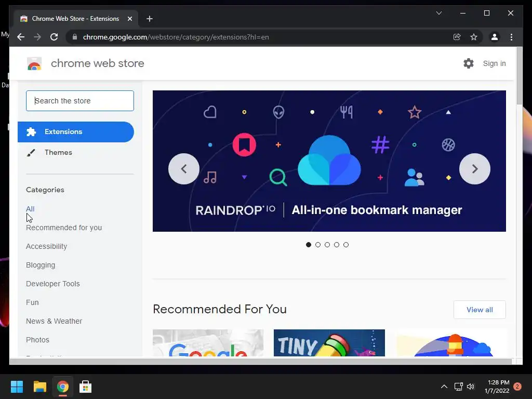Viewport: 532px width, 399px height.
Task: Sign in to the web store
Action: [495, 63]
